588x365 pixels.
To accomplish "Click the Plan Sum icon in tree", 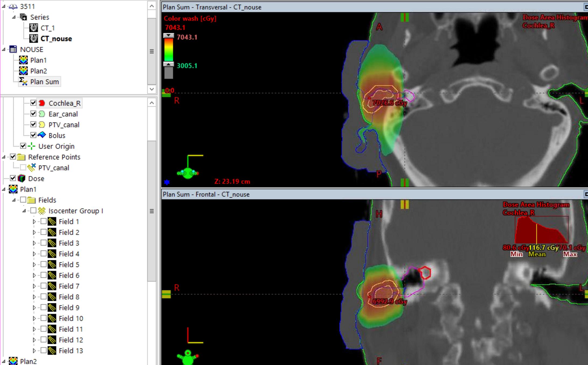I will point(23,81).
